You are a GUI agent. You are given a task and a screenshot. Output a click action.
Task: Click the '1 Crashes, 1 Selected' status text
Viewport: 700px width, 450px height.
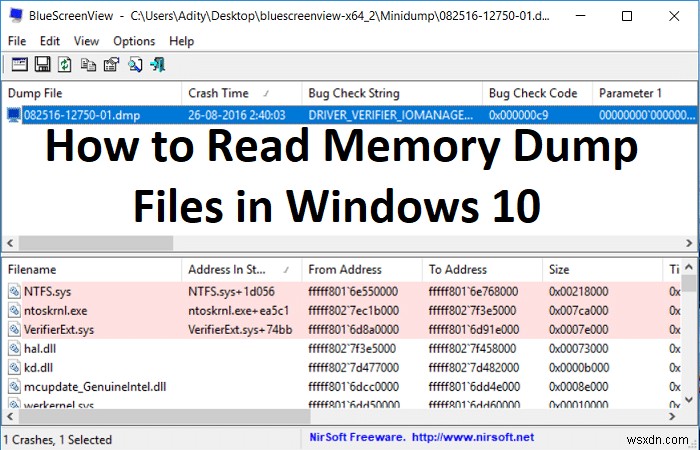coord(58,440)
